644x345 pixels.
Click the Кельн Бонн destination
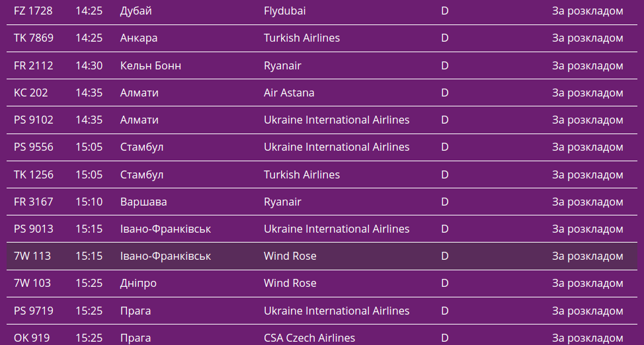coord(150,65)
